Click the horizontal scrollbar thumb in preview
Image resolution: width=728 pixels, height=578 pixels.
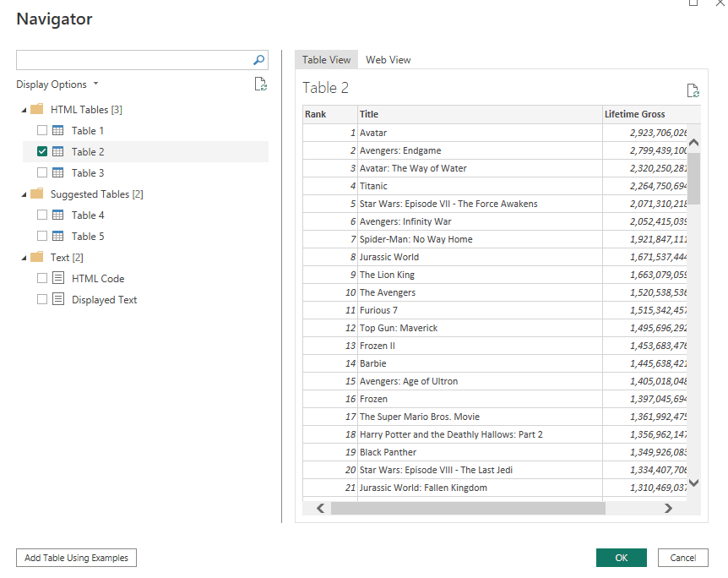[x=468, y=509]
